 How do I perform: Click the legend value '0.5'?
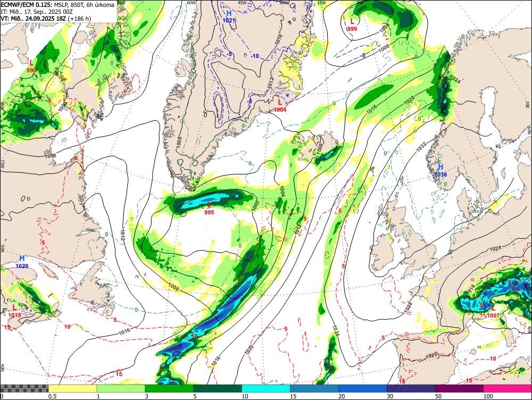pyautogui.click(x=52, y=396)
